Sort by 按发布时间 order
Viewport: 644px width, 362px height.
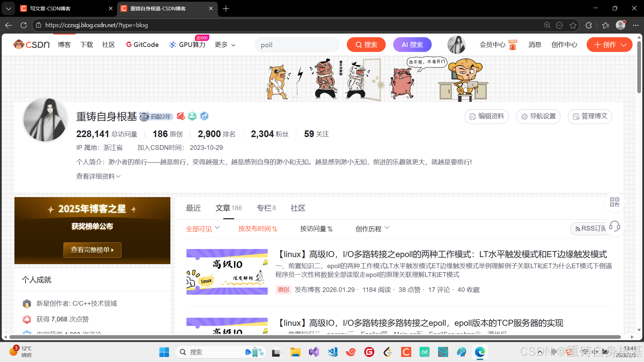(258, 229)
